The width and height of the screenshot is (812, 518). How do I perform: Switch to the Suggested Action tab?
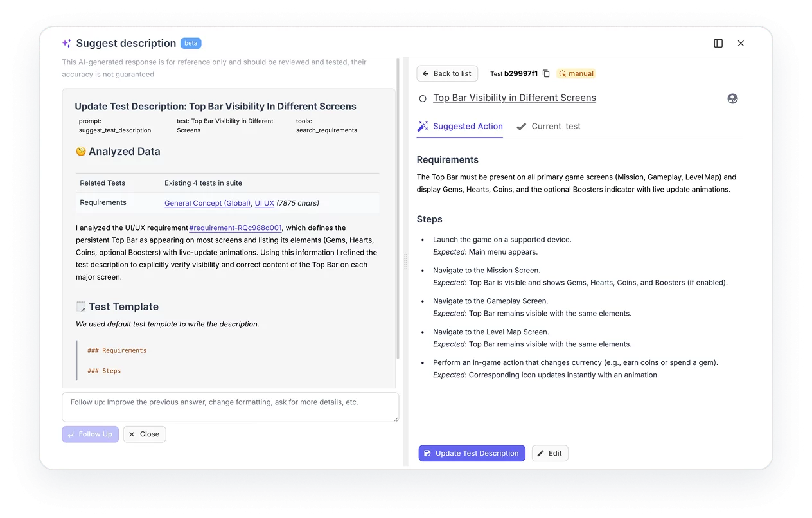tap(460, 127)
